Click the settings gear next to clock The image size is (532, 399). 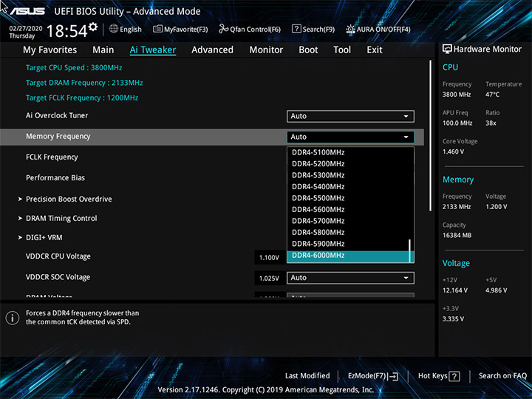coord(93,27)
